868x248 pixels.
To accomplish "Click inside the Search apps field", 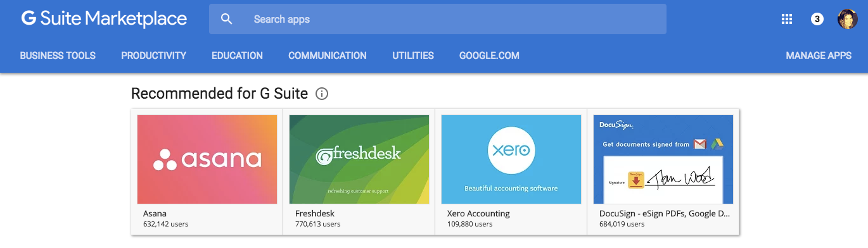I will coord(438,19).
